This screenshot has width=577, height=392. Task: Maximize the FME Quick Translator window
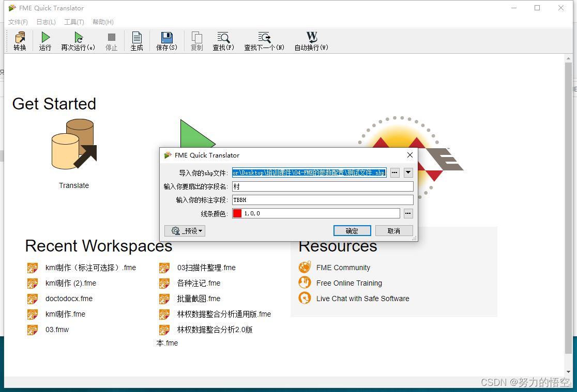point(537,8)
